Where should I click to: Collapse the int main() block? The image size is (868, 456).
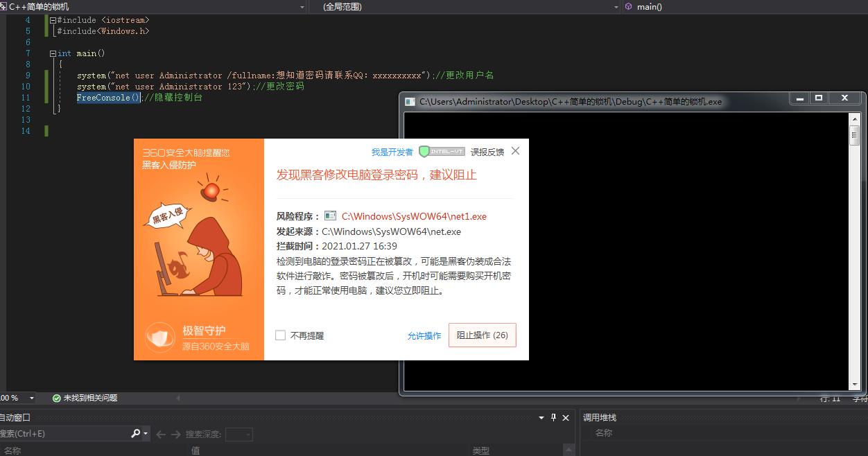click(53, 53)
